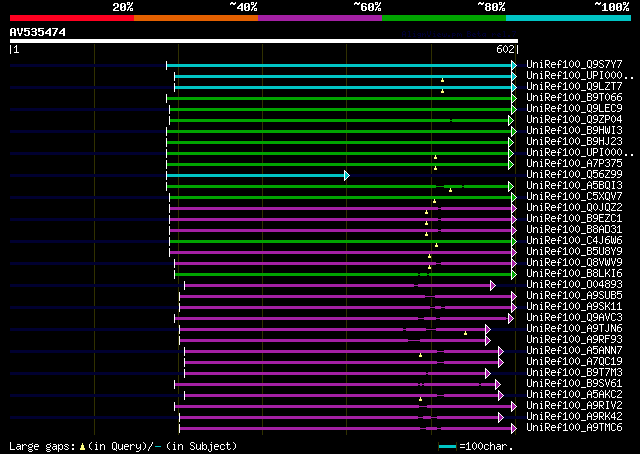
Task: Select the UniRef100_A5ANN7 label
Action: pos(574,351)
